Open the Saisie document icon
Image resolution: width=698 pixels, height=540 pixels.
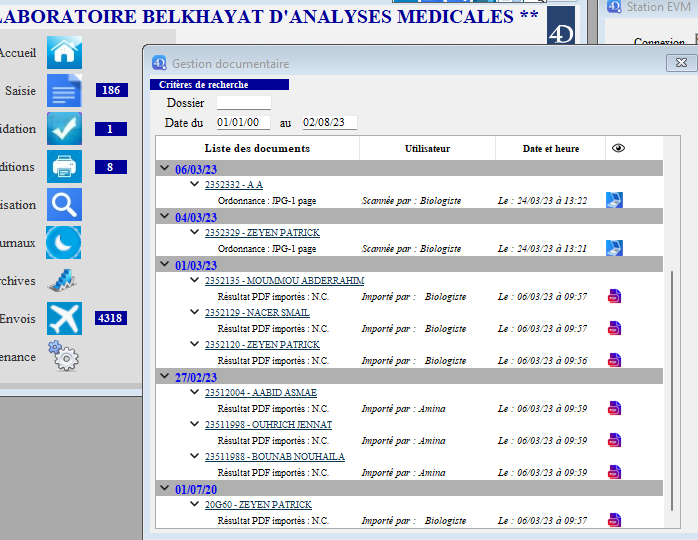(64, 91)
